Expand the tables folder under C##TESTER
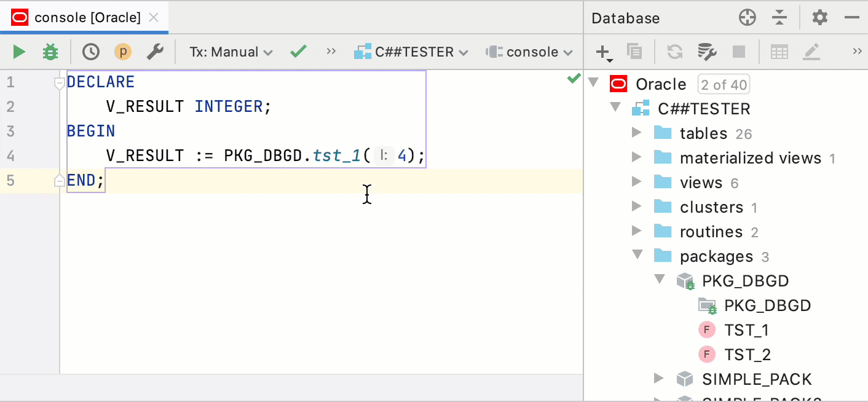Screen dimensions: 868x402 point(637,133)
